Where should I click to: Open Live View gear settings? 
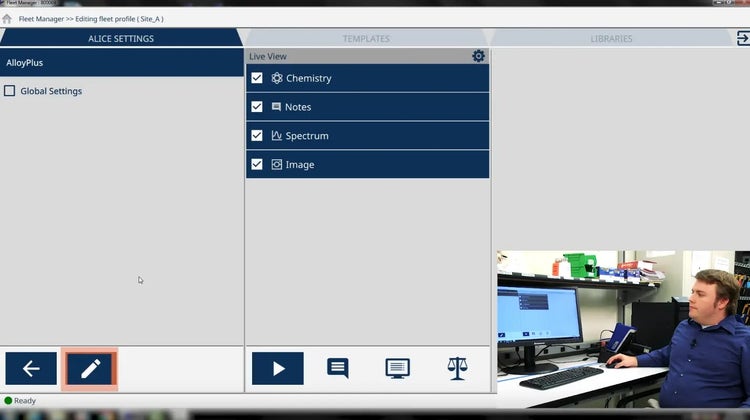pos(478,57)
